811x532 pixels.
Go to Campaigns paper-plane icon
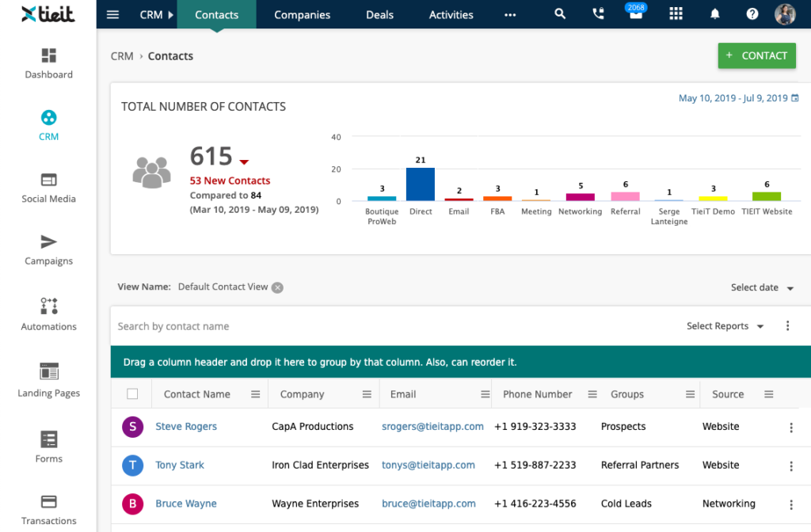pos(48,242)
